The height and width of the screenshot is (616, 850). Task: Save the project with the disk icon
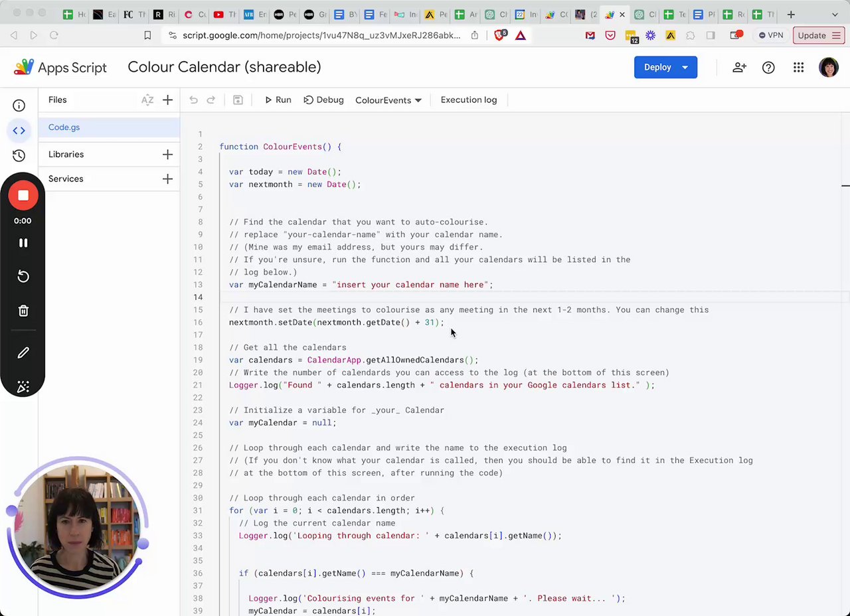point(238,100)
